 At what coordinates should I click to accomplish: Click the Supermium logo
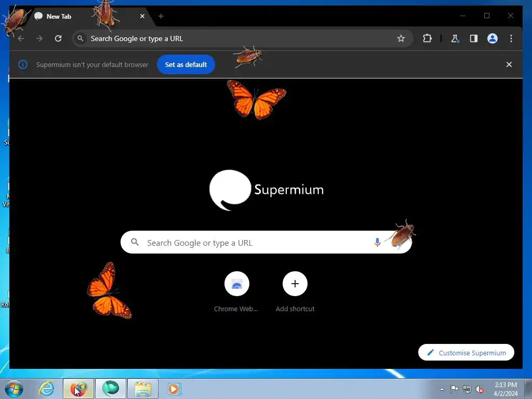point(267,190)
